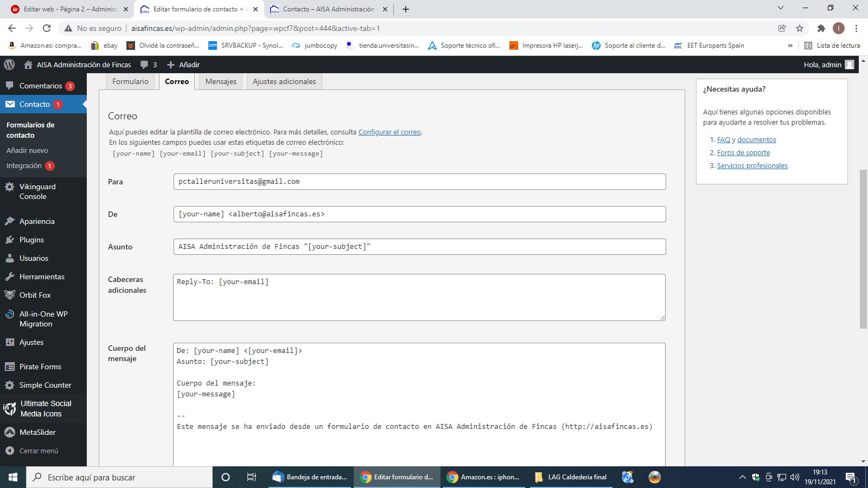Screen dimensions: 868x488
Task: Open the Chrome profile avatar
Action: pos(839,28)
